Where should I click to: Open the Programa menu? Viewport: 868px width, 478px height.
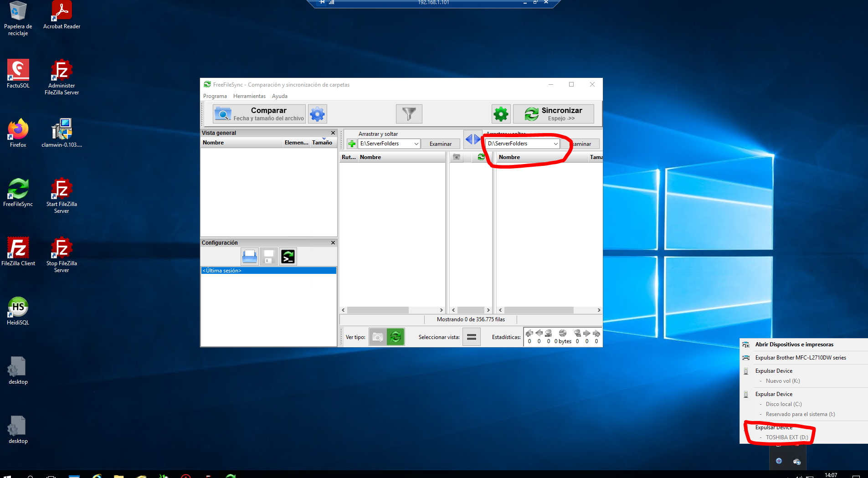click(215, 96)
